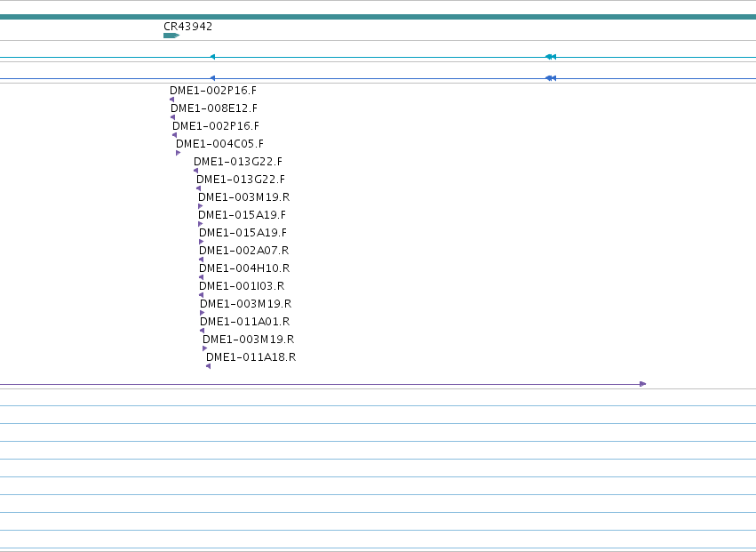This screenshot has height=552, width=756.
Task: Select arrowhead ending the long purple feature line
Action: point(642,384)
